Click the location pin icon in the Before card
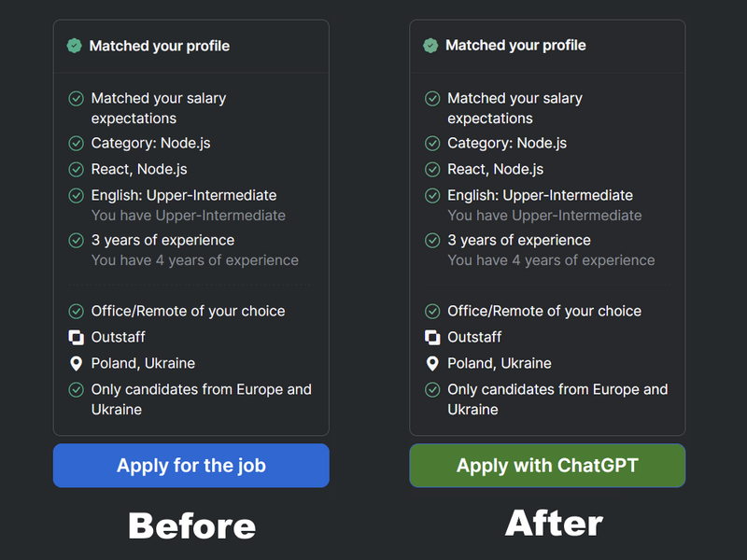The height and width of the screenshot is (560, 747). pos(76,363)
